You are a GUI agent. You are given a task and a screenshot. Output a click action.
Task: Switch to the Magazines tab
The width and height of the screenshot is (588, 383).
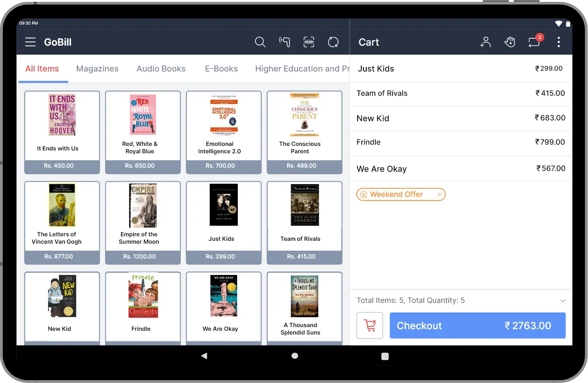pos(97,69)
